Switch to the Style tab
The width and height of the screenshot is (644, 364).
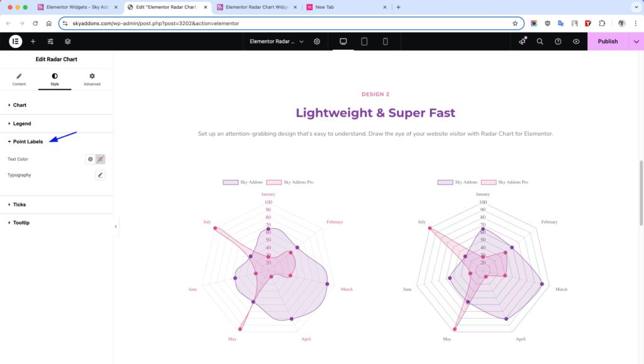tap(55, 79)
